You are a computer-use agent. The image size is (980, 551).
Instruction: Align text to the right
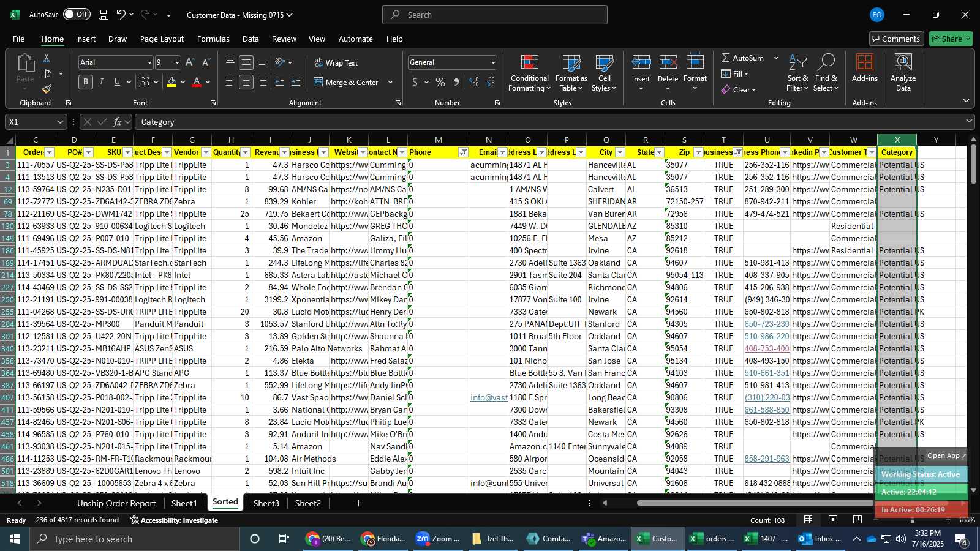coord(262,82)
